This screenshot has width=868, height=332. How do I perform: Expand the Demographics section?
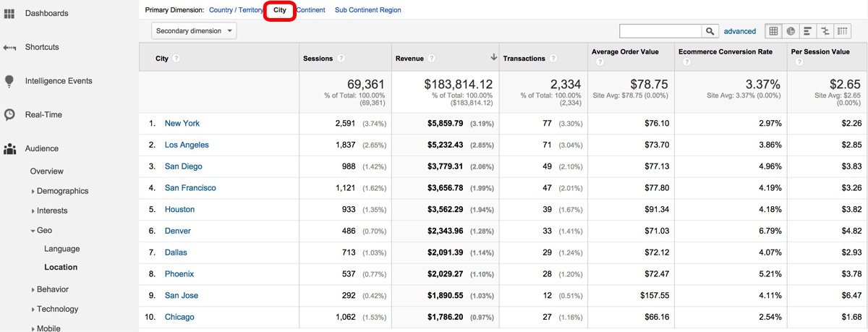click(x=62, y=191)
